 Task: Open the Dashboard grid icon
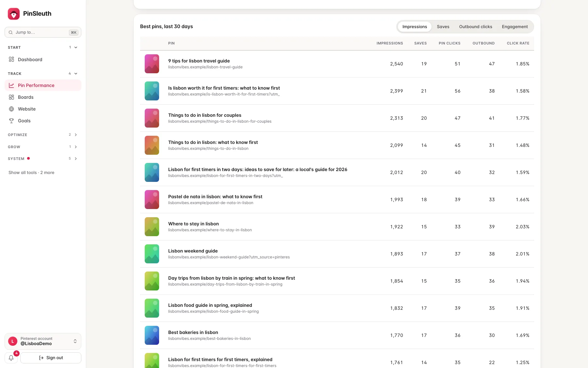pos(11,60)
